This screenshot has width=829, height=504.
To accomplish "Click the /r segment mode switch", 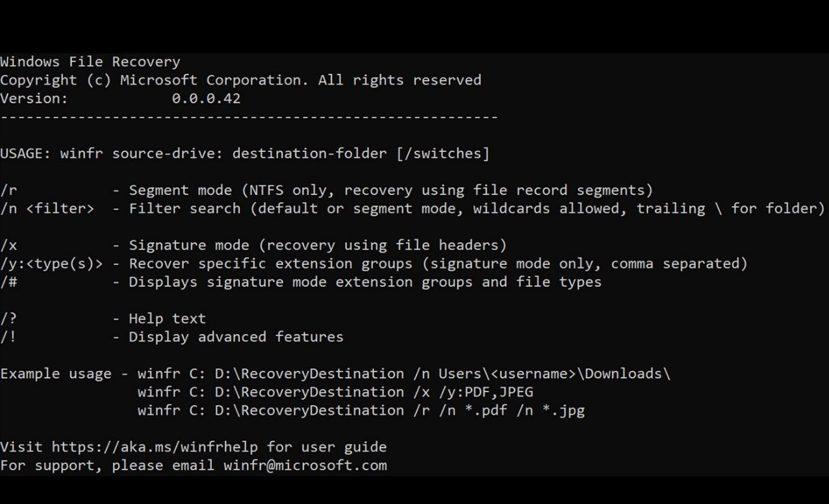I will (8, 190).
